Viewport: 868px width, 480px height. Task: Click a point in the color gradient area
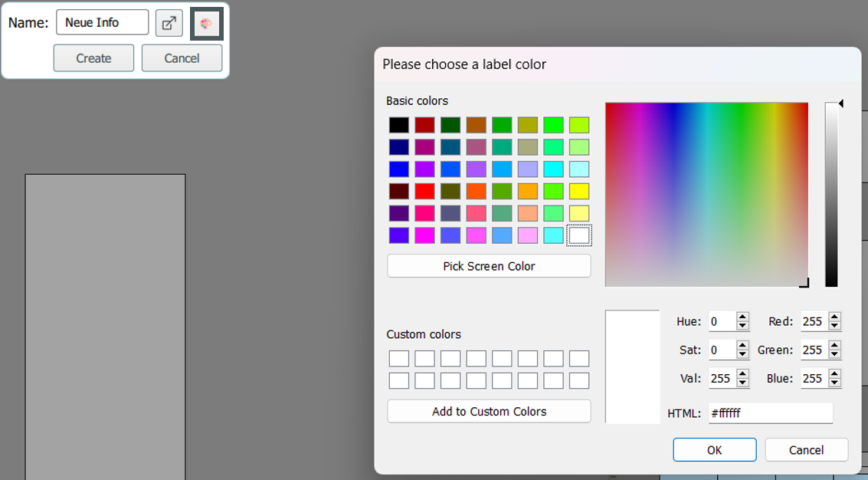click(705, 192)
